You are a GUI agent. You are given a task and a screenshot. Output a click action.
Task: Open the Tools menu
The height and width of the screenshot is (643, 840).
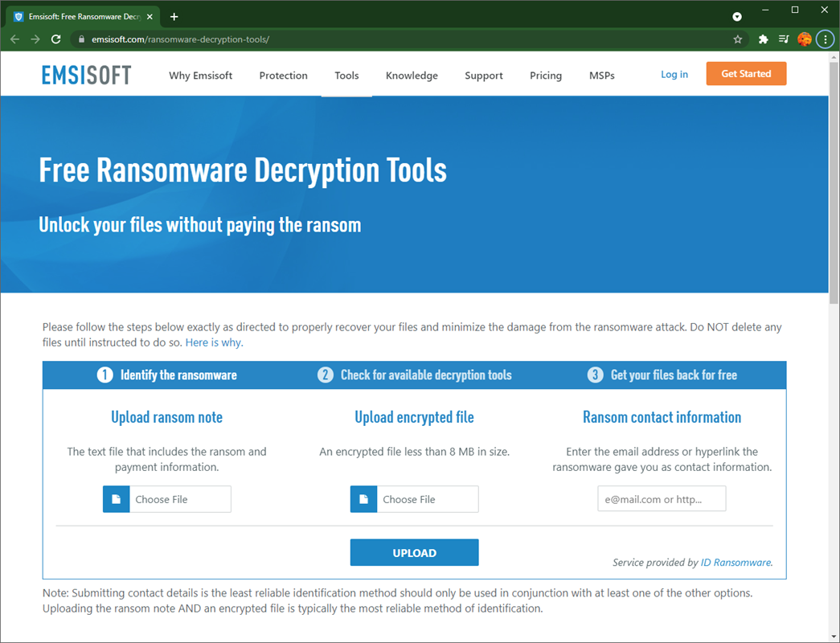[346, 76]
